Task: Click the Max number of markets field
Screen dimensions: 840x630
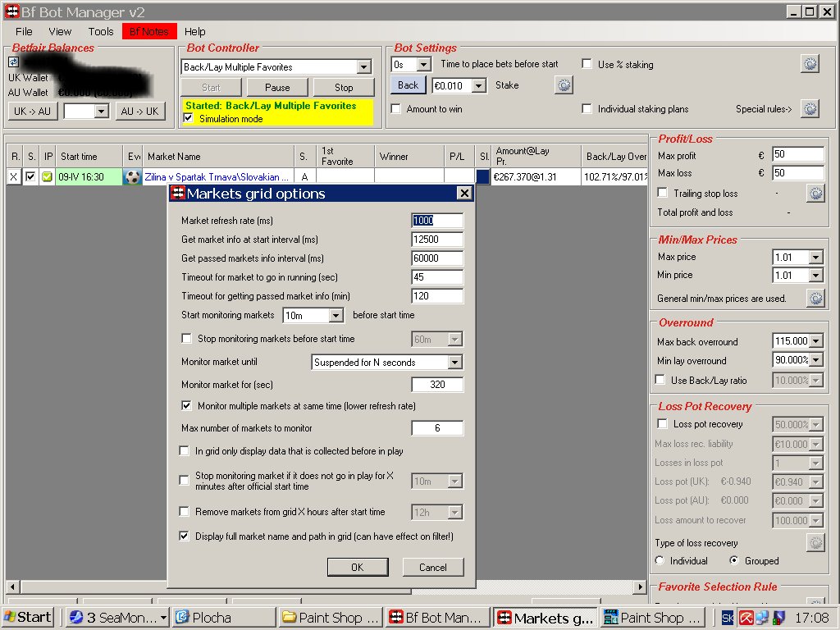Action: pyautogui.click(x=437, y=428)
